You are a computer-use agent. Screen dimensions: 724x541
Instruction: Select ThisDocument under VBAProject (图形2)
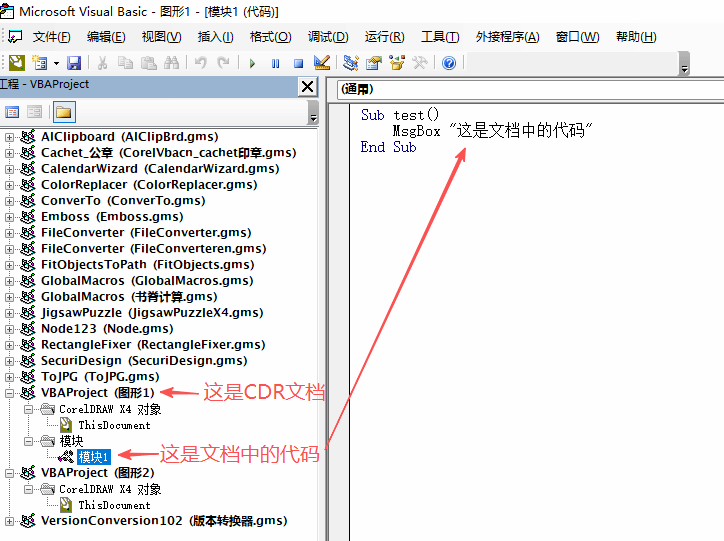pyautogui.click(x=113, y=505)
